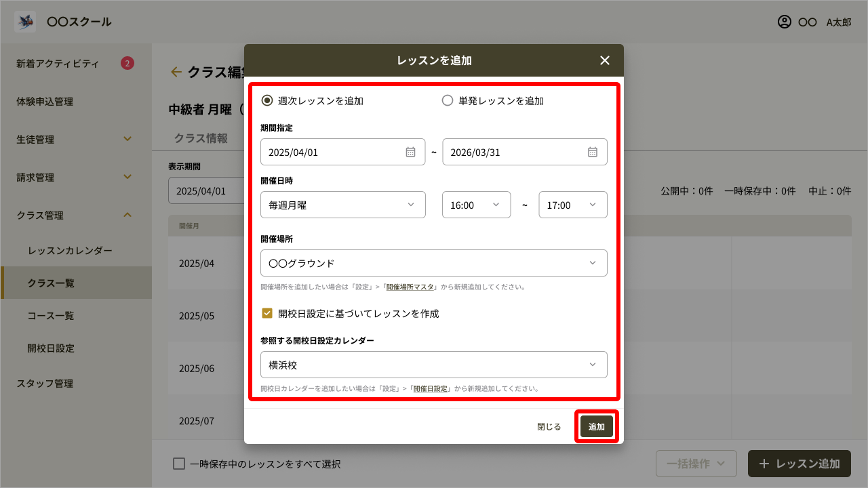Click the notification badge on 新着アクティビティ
This screenshot has height=488, width=868.
coord(127,64)
